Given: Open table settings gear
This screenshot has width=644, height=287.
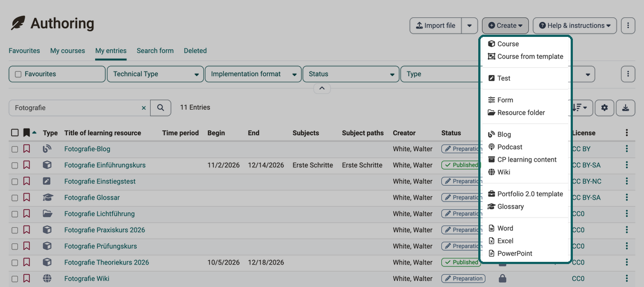Looking at the screenshot, I should coord(605,107).
